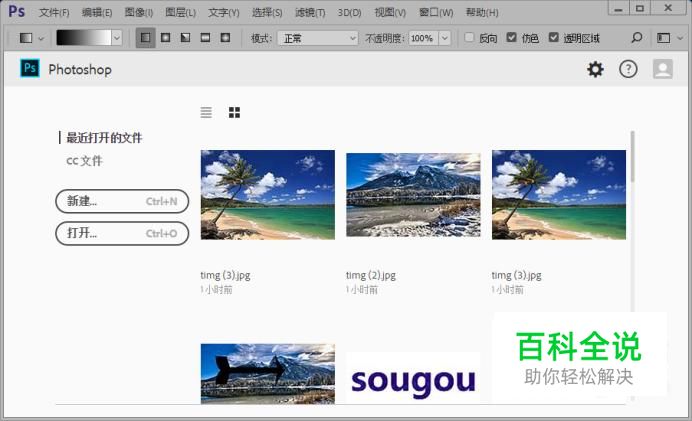Uncheck the 仿色 (Dither) checkbox
This screenshot has height=421, width=692.
[512, 38]
